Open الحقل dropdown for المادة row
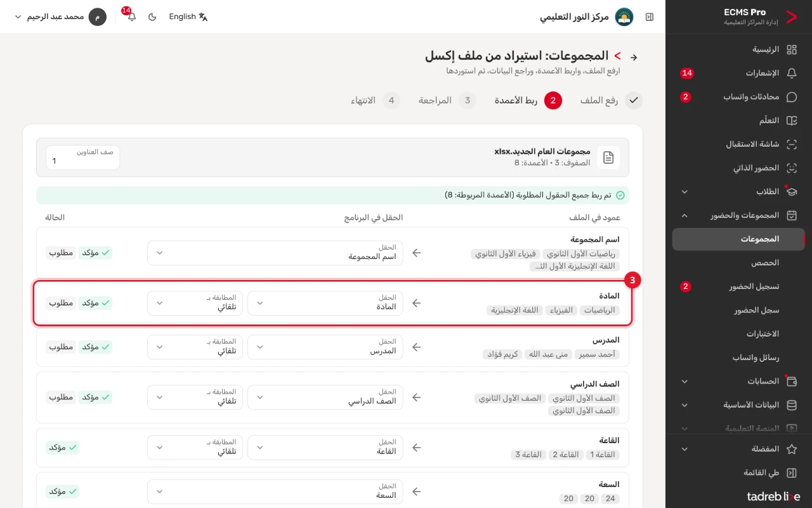The image size is (812, 508). point(325,303)
